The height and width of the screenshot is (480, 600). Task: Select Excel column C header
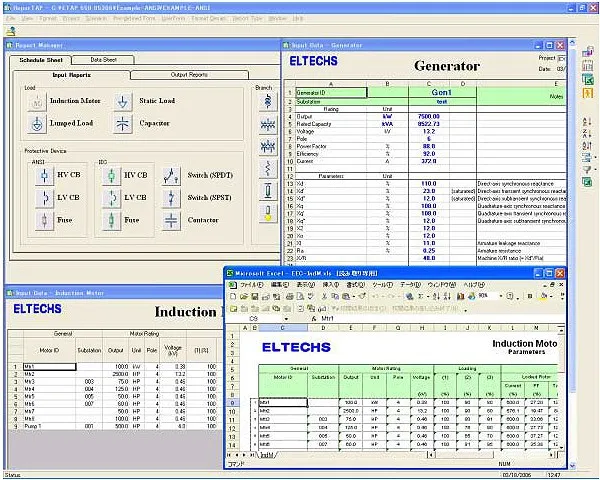282,328
